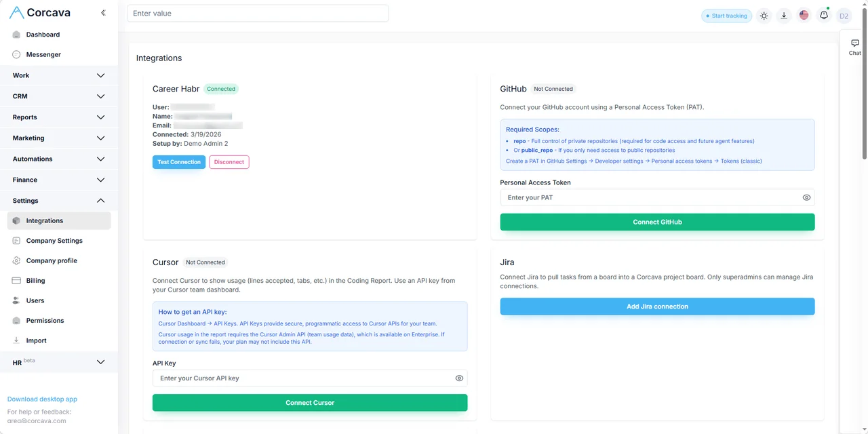Collapse the Settings section
Image resolution: width=868 pixels, height=434 pixels.
coord(59,201)
